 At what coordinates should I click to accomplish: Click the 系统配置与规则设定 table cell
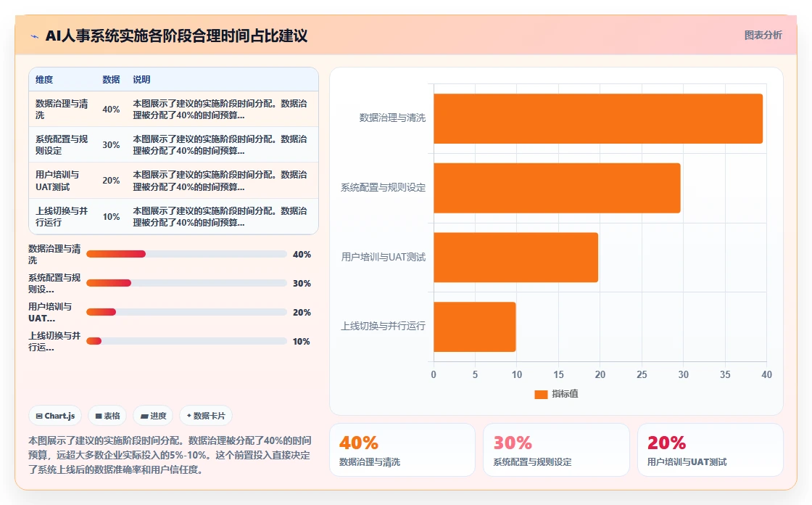coord(62,144)
